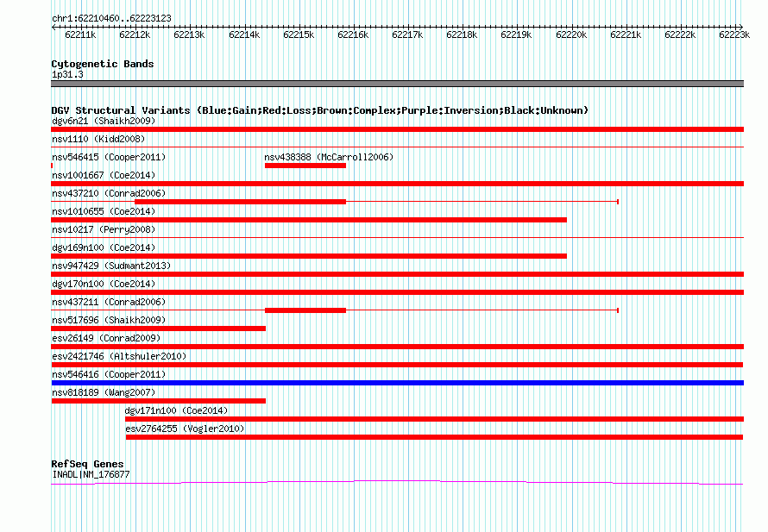Click the 62219k ruler position
The image size is (768, 532).
coord(516,34)
